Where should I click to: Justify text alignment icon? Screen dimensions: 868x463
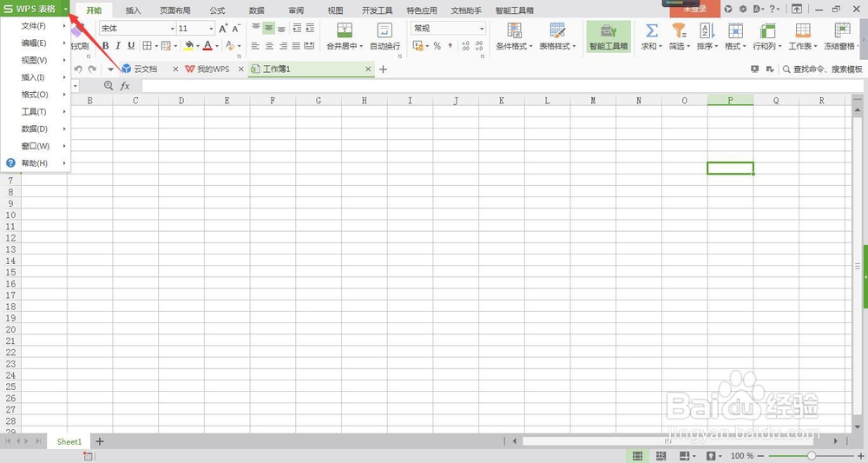(296, 46)
